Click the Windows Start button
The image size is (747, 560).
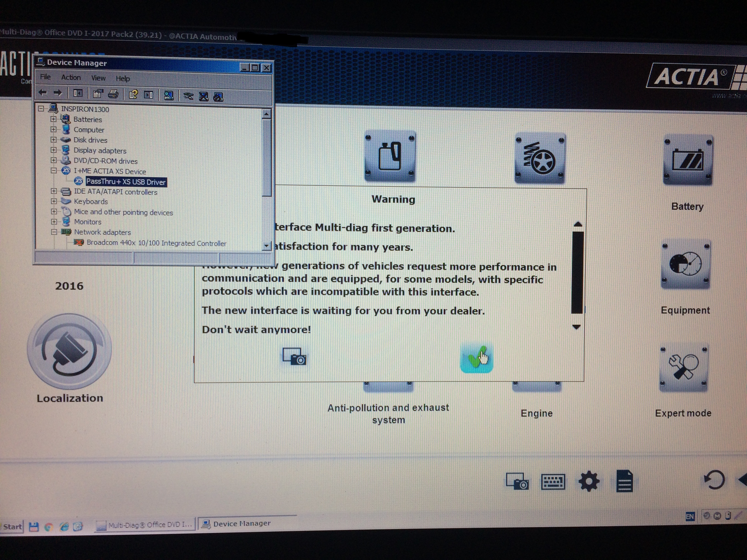[12, 527]
